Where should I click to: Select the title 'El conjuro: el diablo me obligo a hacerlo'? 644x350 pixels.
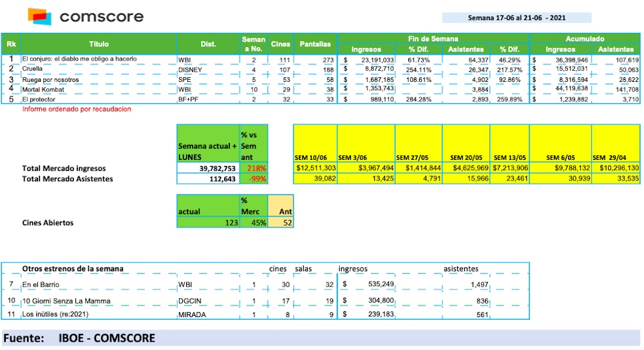click(x=79, y=59)
